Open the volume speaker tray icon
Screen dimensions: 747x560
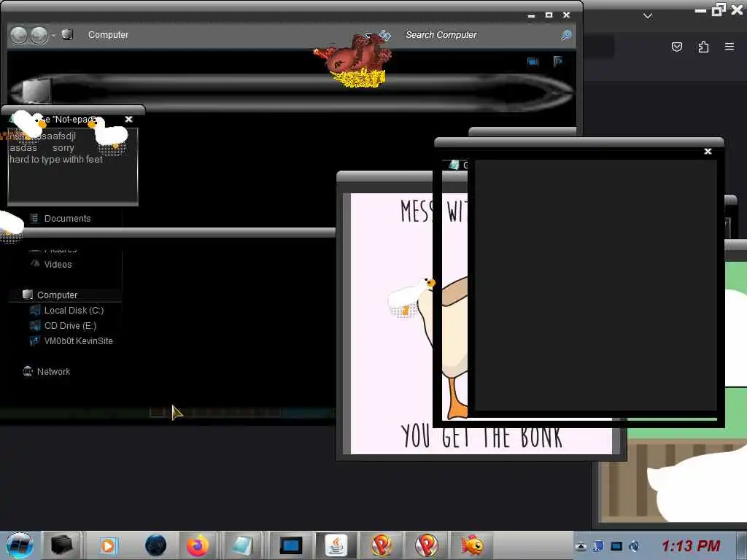[x=634, y=546]
